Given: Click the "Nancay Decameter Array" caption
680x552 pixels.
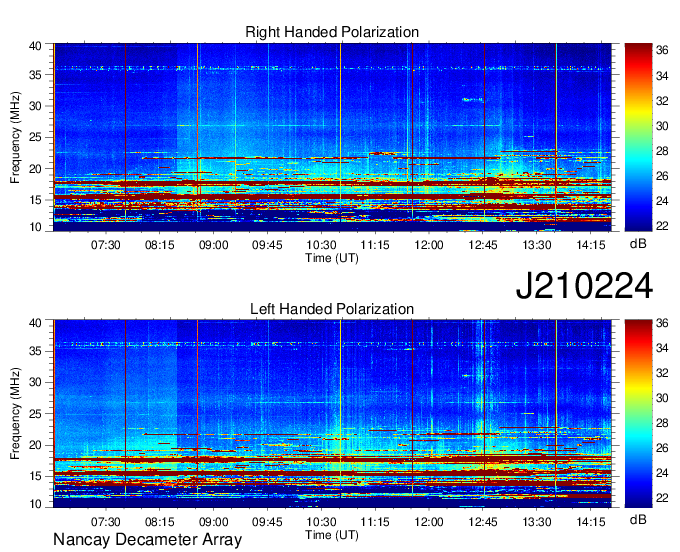Looking at the screenshot, I should [x=147, y=539].
